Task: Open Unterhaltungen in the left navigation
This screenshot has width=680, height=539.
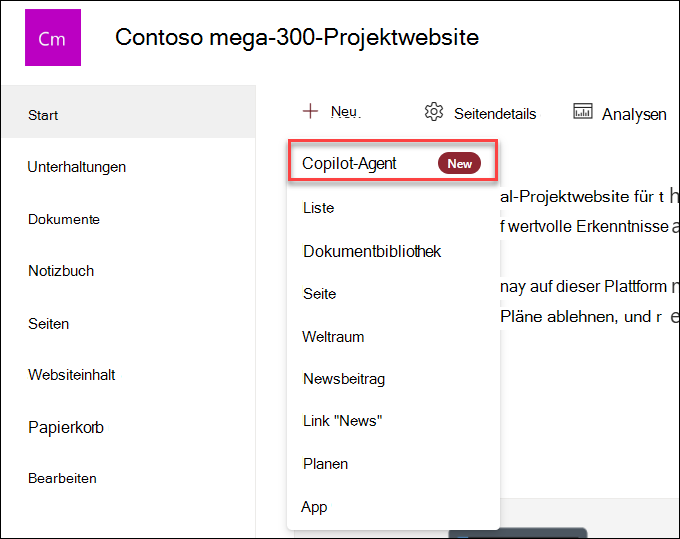Action: point(77,167)
